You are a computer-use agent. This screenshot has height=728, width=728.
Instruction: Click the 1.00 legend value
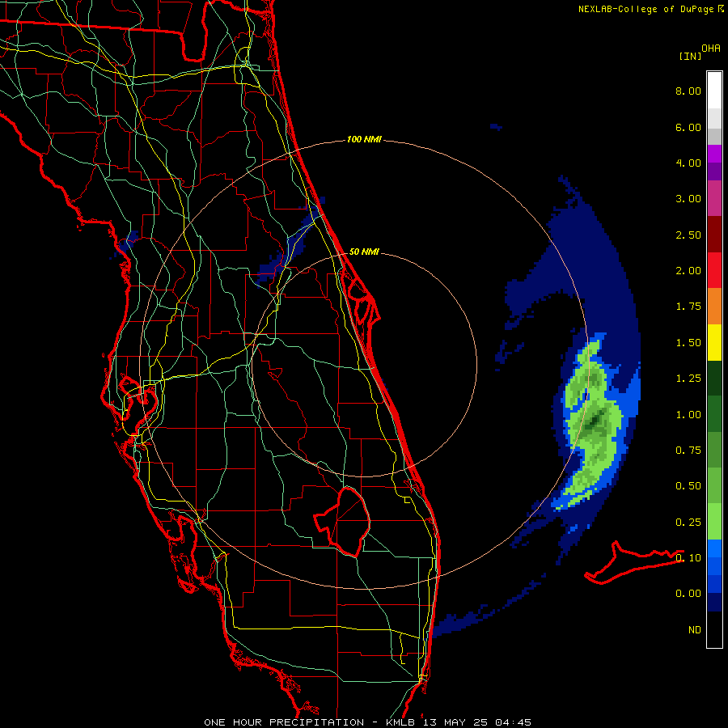pyautogui.click(x=688, y=415)
